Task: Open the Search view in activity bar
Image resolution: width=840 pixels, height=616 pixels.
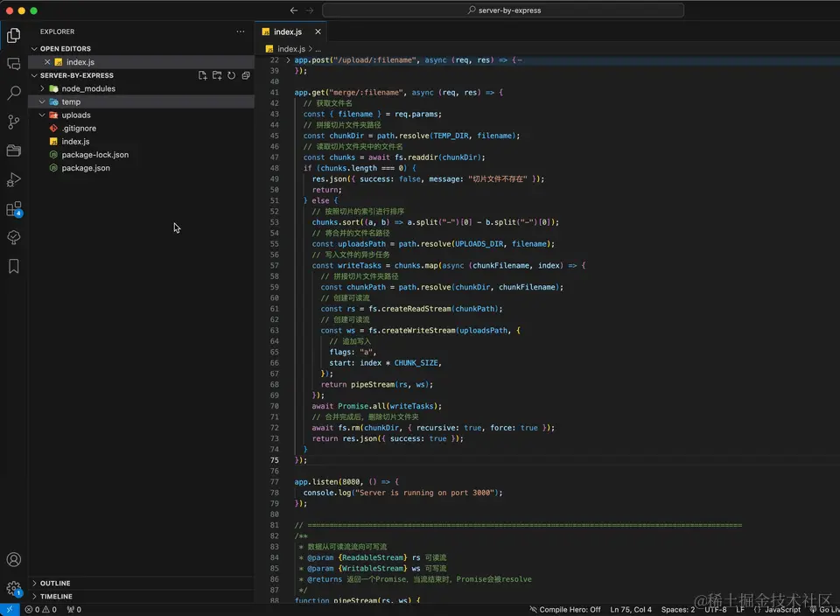Action: (x=14, y=93)
